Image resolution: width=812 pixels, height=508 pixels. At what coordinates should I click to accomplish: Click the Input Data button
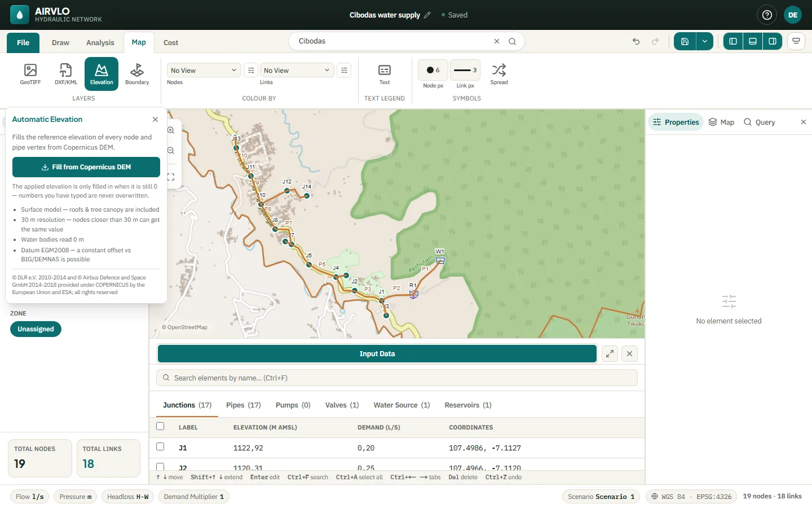pos(377,354)
